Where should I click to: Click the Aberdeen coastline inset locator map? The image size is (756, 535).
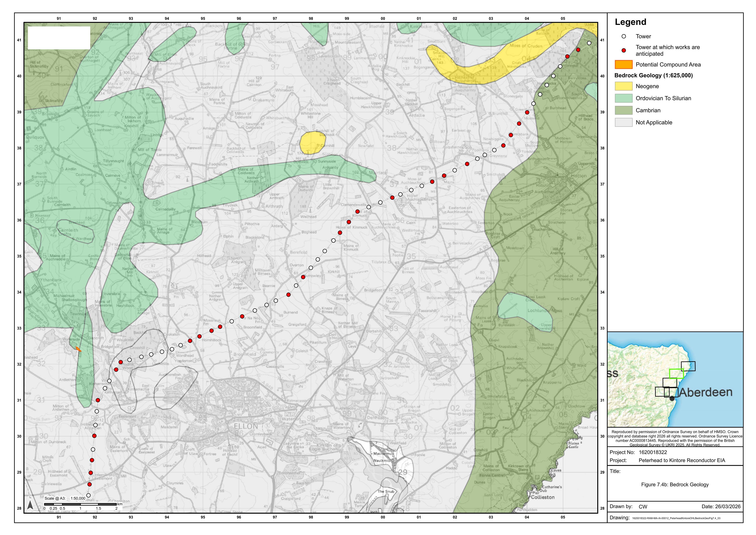tap(675, 380)
